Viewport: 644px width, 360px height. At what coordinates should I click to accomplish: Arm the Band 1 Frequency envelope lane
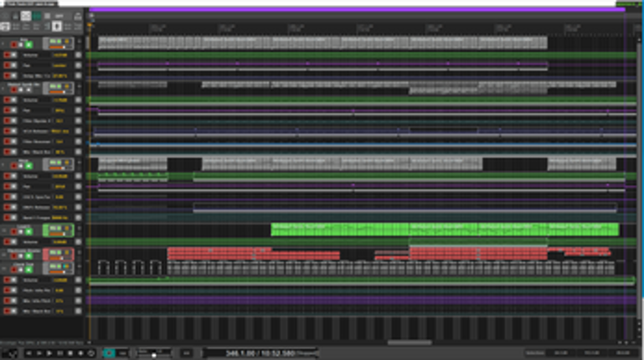pos(7,218)
